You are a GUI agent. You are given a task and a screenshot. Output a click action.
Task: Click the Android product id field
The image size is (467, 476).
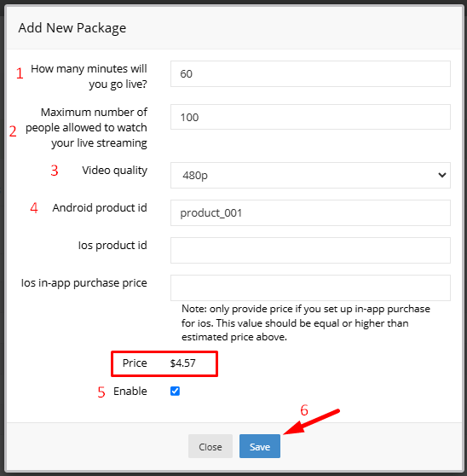tap(310, 212)
